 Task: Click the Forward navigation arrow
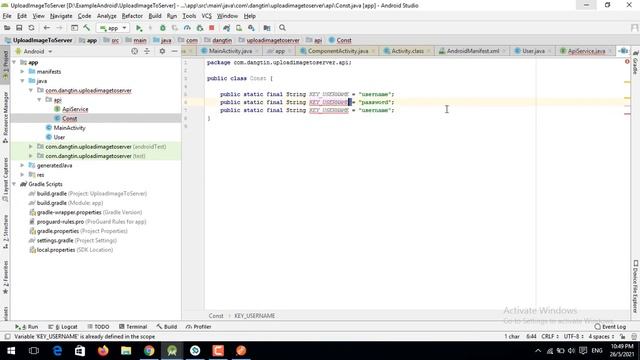point(59,28)
